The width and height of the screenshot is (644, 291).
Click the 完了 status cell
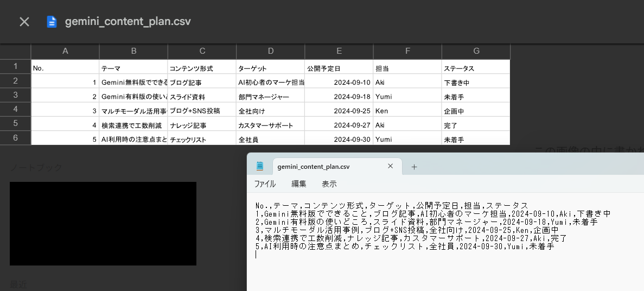tap(476, 124)
